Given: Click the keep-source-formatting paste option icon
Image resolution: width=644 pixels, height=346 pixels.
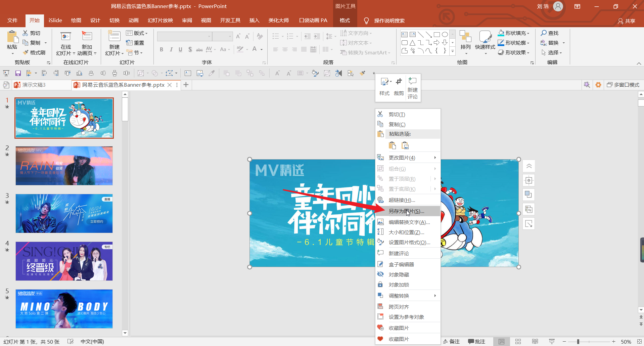Looking at the screenshot, I should click(x=392, y=145).
